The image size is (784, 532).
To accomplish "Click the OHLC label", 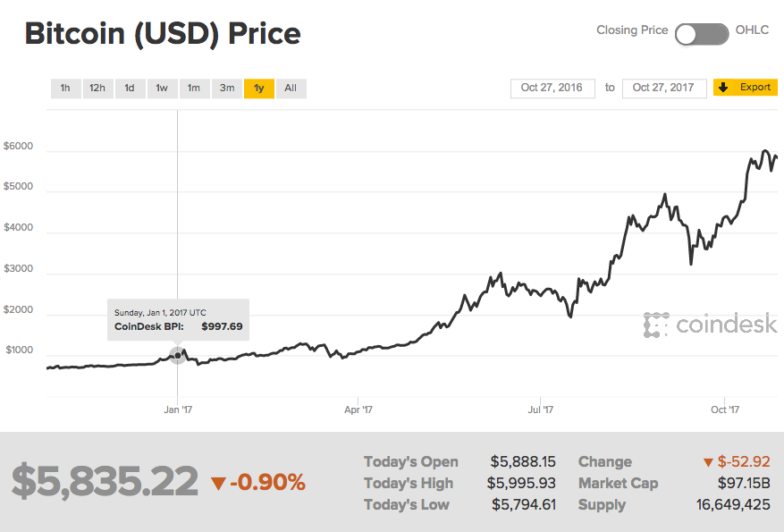I will (751, 30).
